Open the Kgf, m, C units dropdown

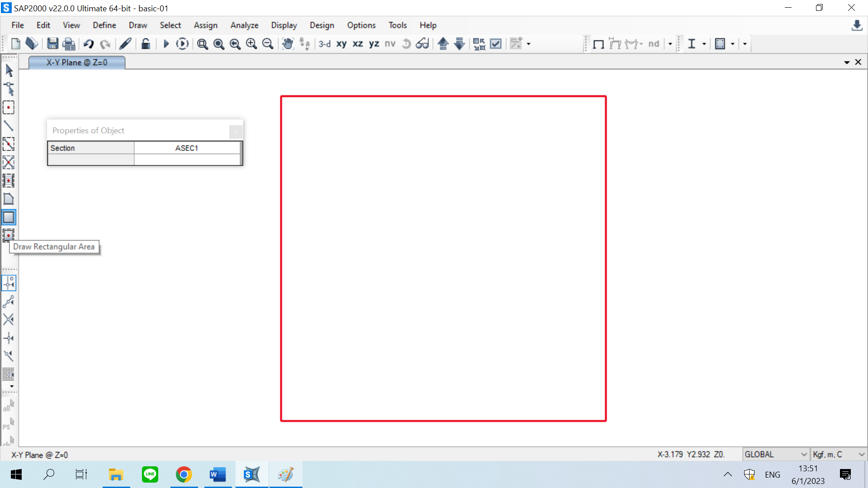click(838, 455)
